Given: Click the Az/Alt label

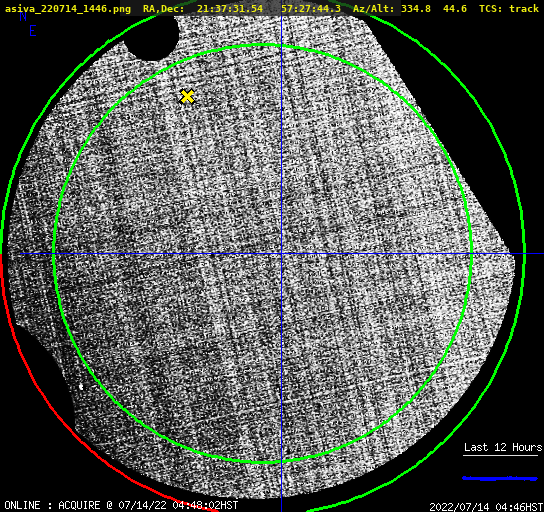Looking at the screenshot, I should 374,8.
